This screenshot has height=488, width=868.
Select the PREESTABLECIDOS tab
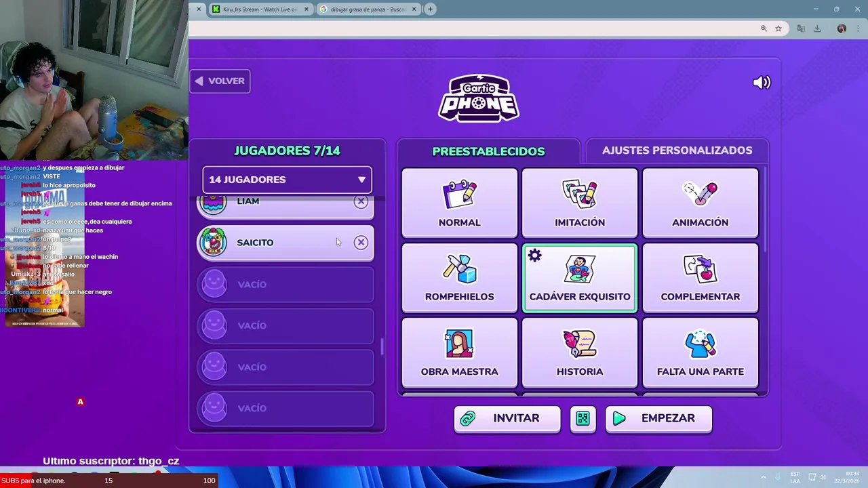tap(488, 151)
